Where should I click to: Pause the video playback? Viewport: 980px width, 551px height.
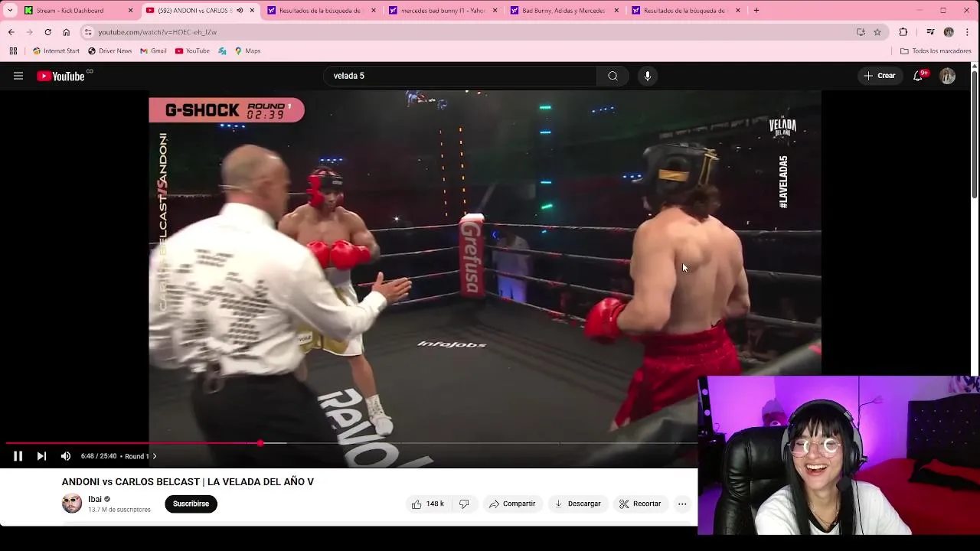[x=18, y=456]
